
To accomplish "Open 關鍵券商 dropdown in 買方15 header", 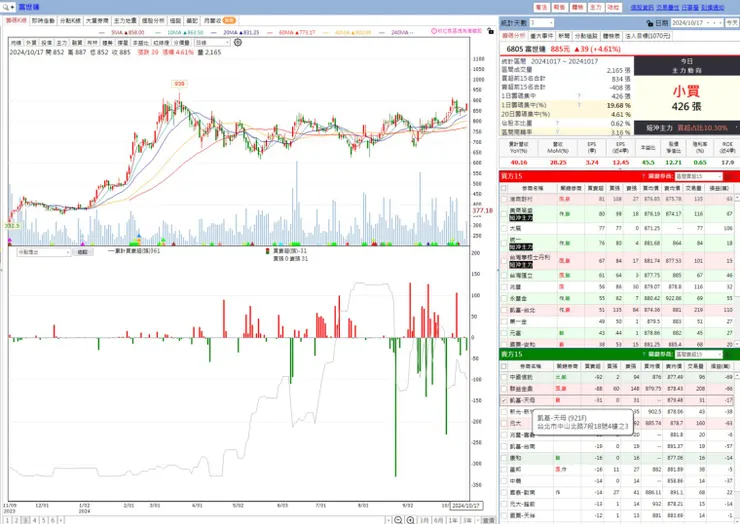I will point(698,176).
